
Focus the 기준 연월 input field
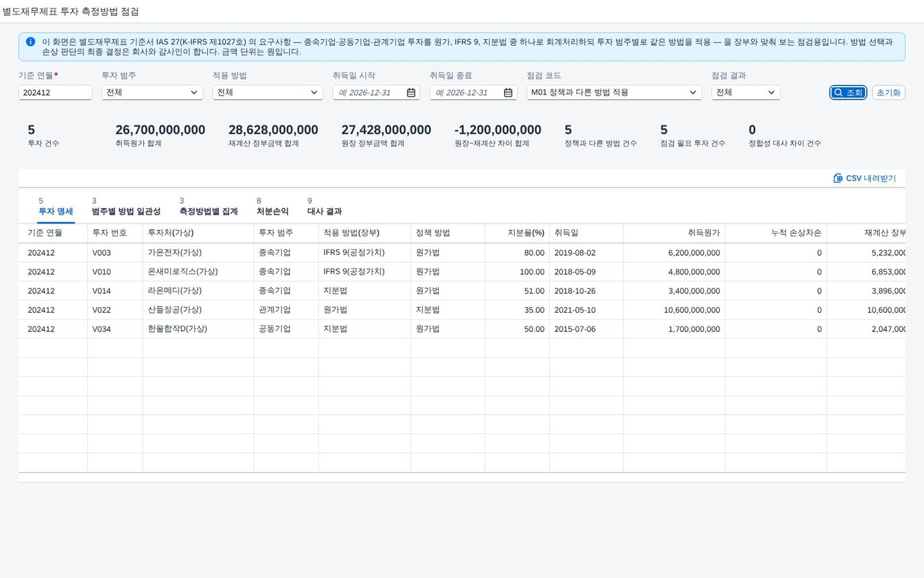[x=55, y=92]
